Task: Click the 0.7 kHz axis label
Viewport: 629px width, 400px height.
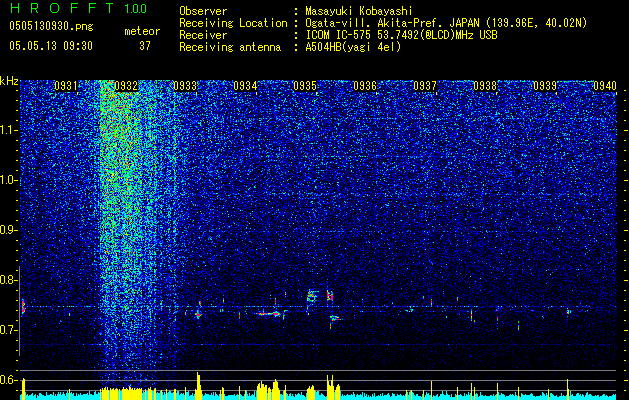Action: (x=9, y=330)
